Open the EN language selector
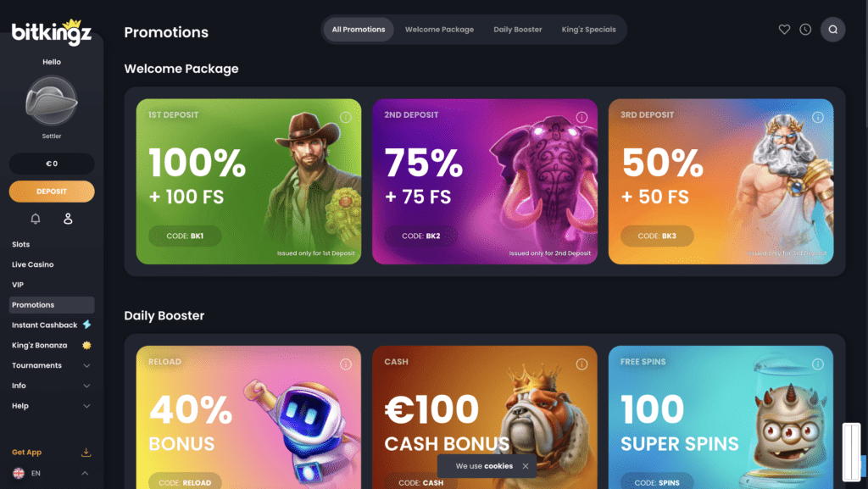 point(52,473)
